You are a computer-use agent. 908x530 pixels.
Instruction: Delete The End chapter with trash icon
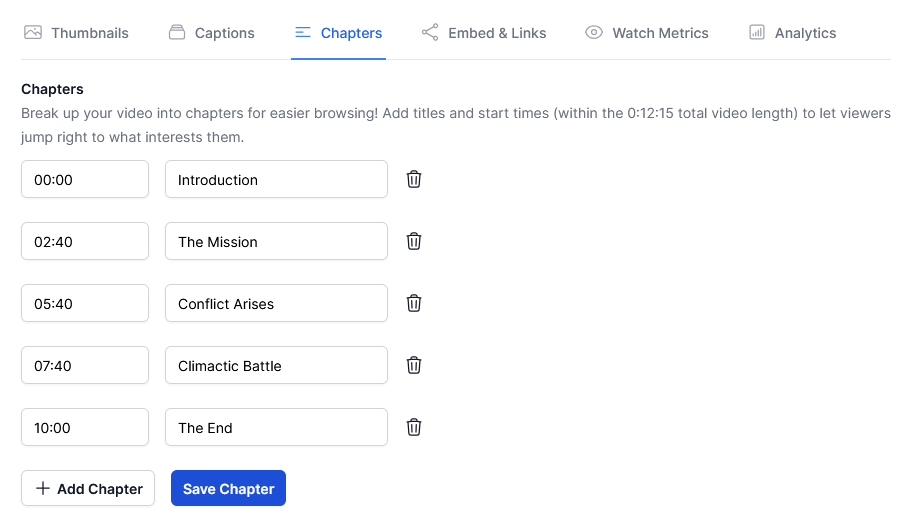coord(414,427)
